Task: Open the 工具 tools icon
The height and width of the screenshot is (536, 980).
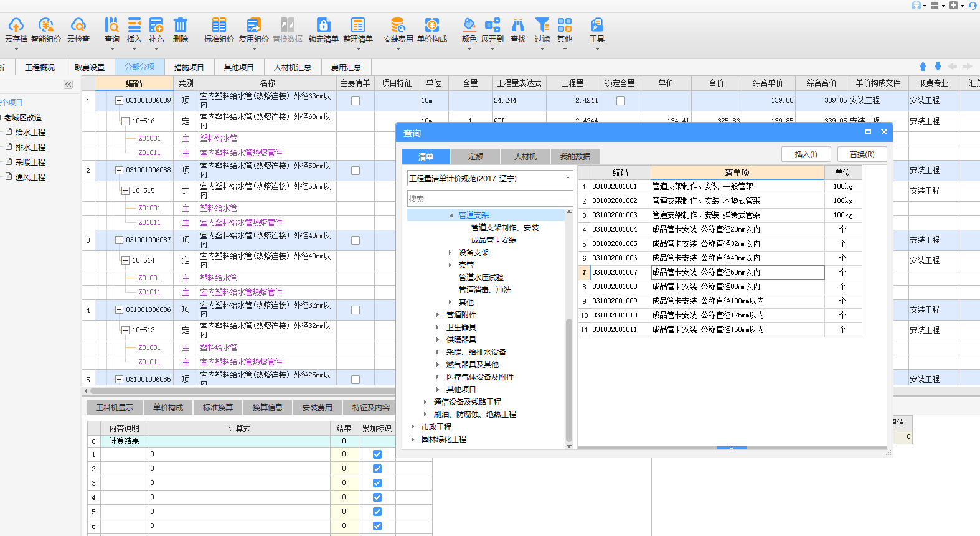Action: [x=597, y=26]
